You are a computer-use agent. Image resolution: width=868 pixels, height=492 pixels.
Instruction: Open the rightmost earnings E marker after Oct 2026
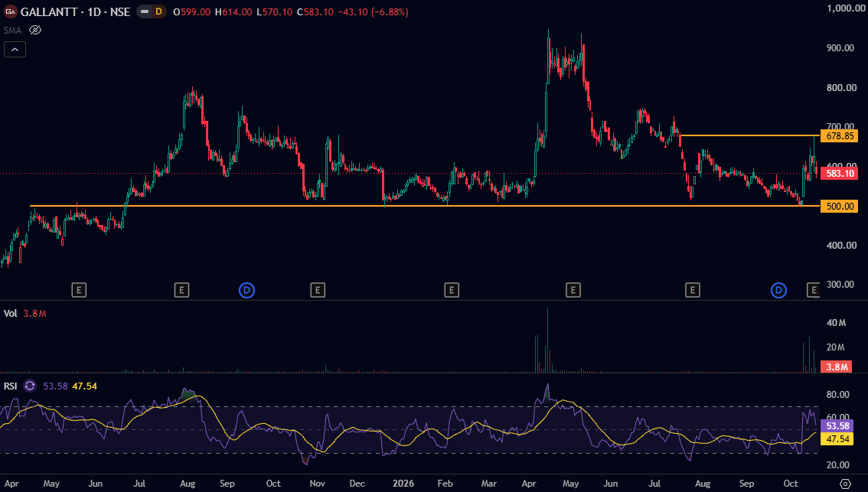tap(813, 290)
